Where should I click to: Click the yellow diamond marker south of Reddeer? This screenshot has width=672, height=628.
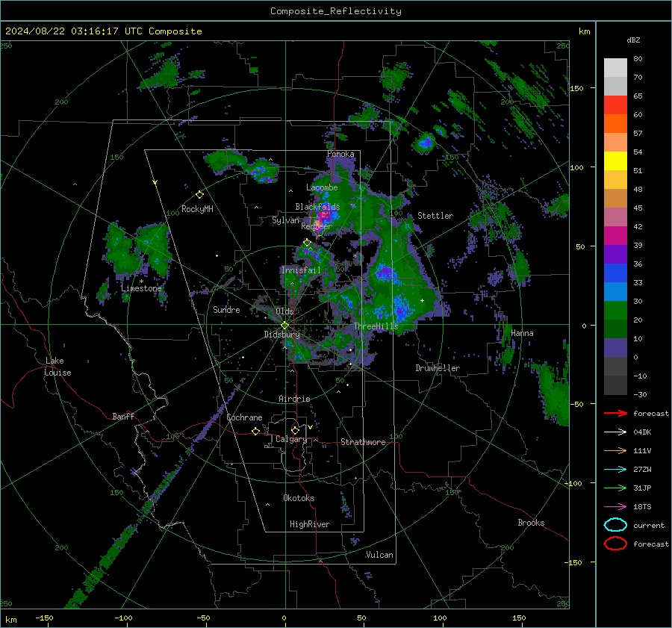pyautogui.click(x=307, y=243)
